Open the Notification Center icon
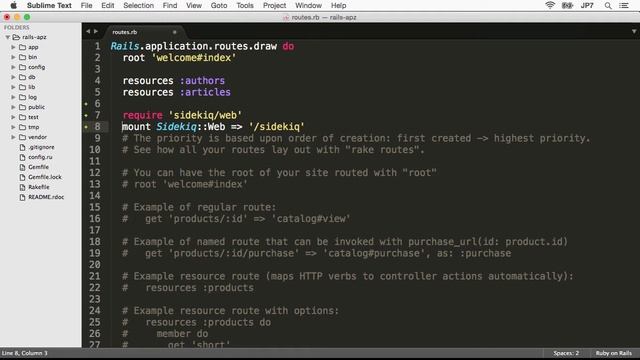The width and height of the screenshot is (640, 360). pyautogui.click(x=624, y=5)
